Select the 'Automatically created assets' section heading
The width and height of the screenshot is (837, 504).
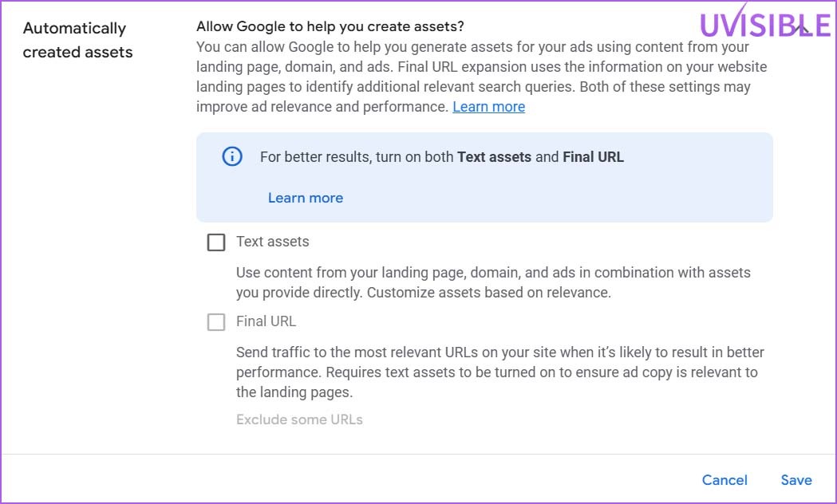[x=77, y=40]
